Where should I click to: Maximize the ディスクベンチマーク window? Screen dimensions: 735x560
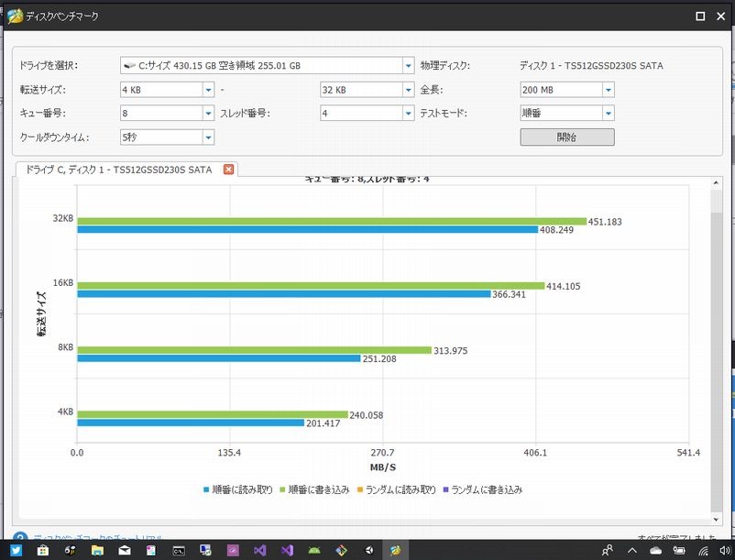(700, 16)
